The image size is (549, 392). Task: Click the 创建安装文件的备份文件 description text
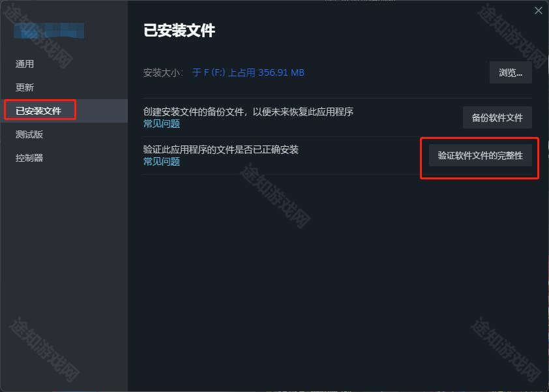248,112
